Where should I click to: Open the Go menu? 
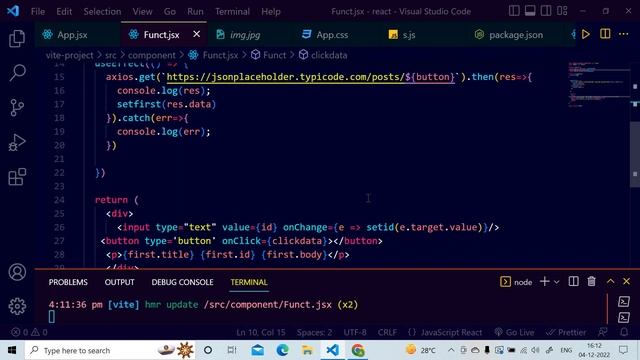coord(170,11)
